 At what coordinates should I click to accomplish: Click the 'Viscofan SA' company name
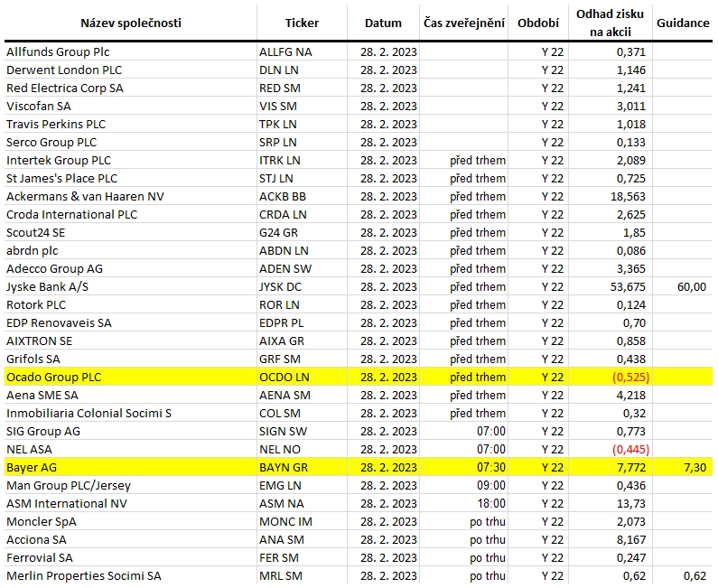[39, 107]
